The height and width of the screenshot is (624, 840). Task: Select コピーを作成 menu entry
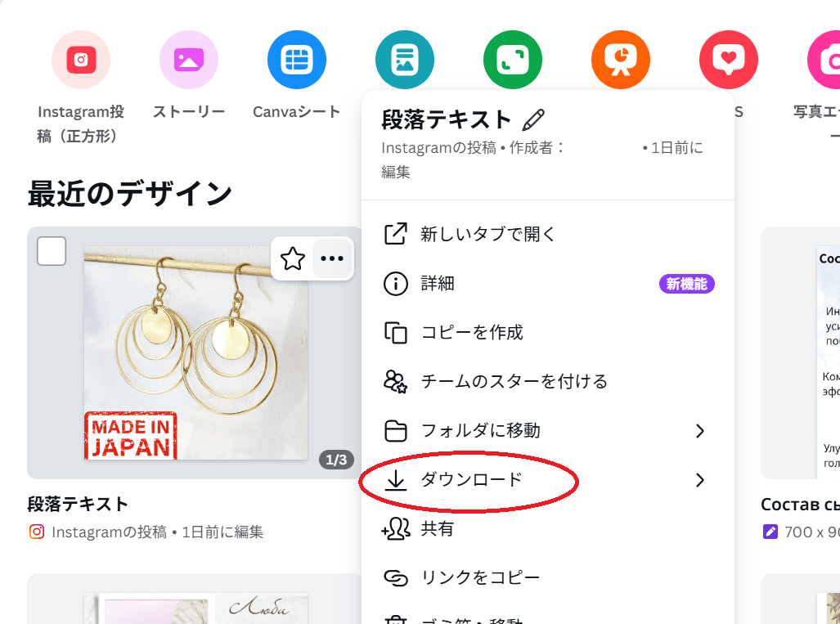471,333
